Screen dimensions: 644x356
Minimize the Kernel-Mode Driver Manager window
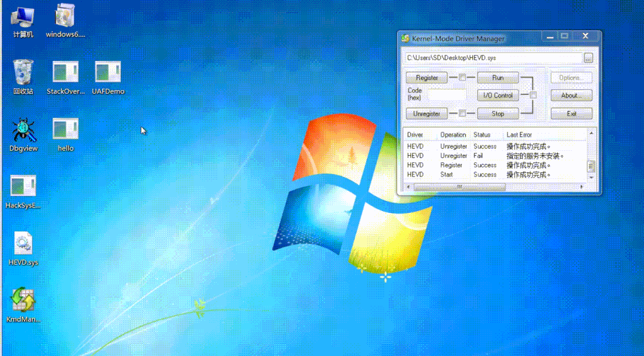click(x=550, y=37)
